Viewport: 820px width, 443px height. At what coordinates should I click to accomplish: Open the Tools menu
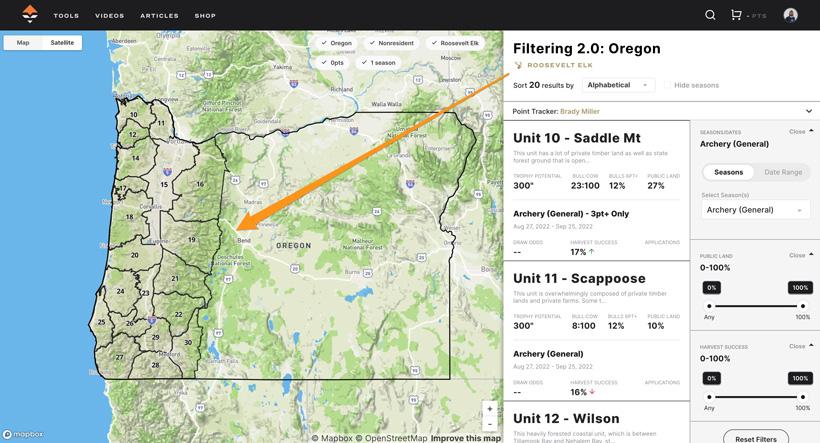(66, 16)
